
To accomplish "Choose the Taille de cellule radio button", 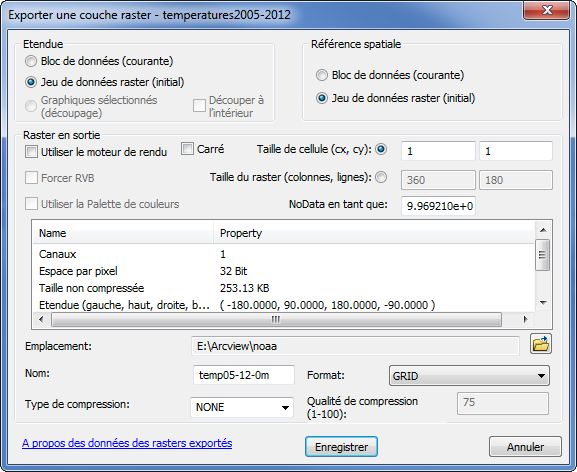I will tap(381, 149).
